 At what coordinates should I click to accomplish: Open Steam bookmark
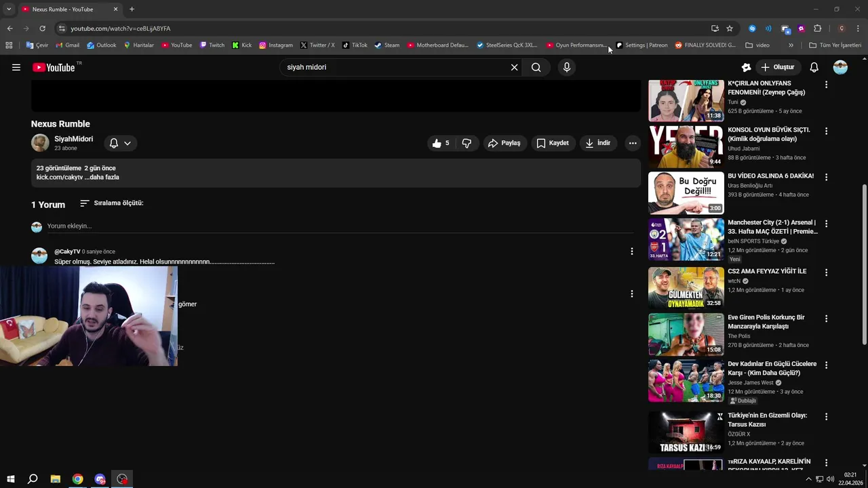(387, 45)
